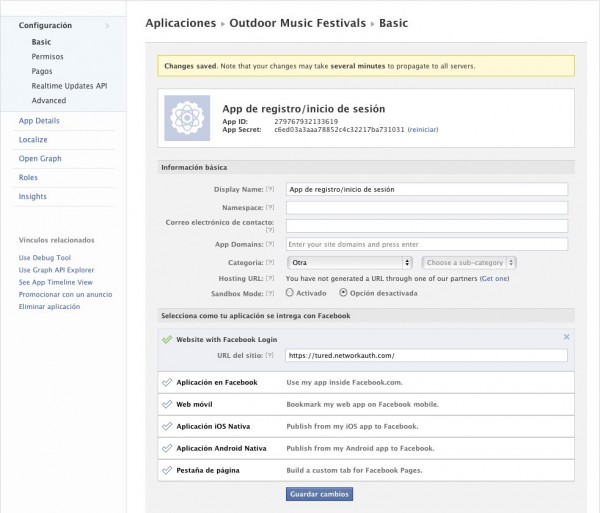Click the App ID number 279767932133619

coord(306,122)
